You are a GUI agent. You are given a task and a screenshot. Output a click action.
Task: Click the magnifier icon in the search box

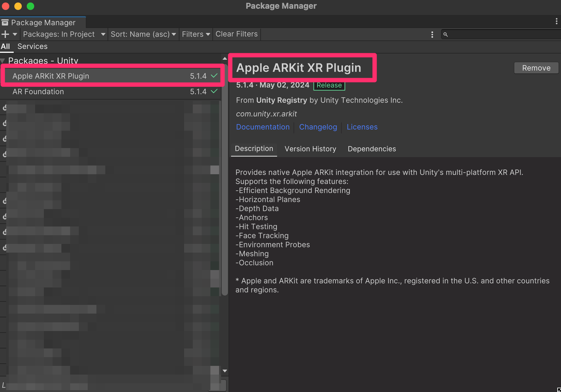446,35
